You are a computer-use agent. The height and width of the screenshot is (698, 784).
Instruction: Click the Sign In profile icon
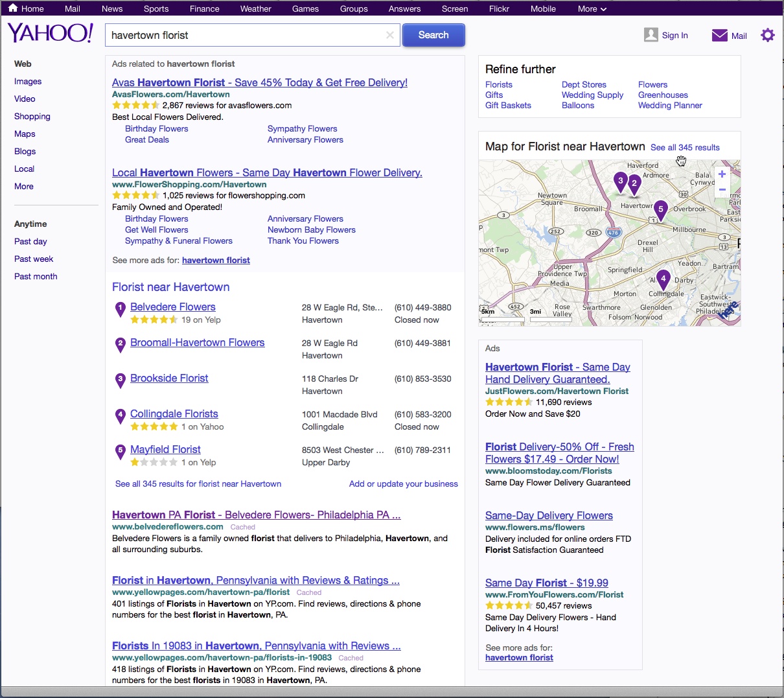click(x=651, y=35)
